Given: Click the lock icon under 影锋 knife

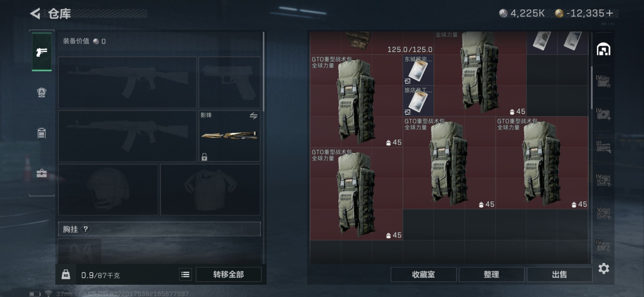Looking at the screenshot, I should (x=204, y=157).
